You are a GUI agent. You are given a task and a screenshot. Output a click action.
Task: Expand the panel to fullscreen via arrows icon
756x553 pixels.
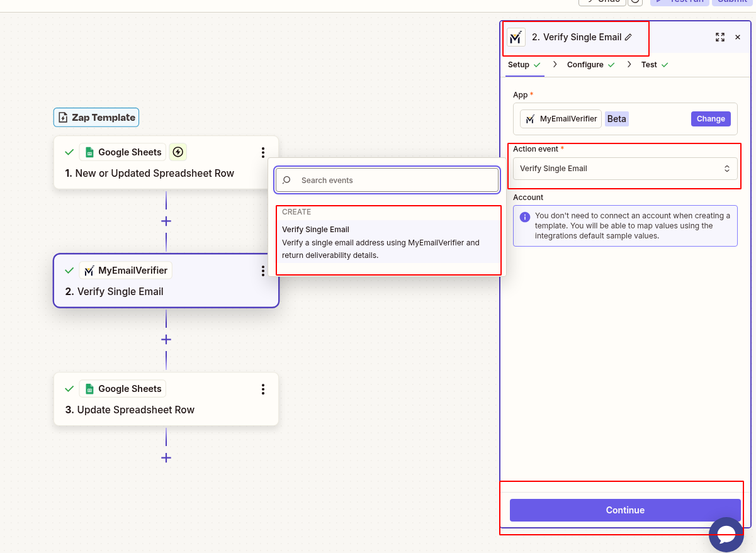[720, 37]
